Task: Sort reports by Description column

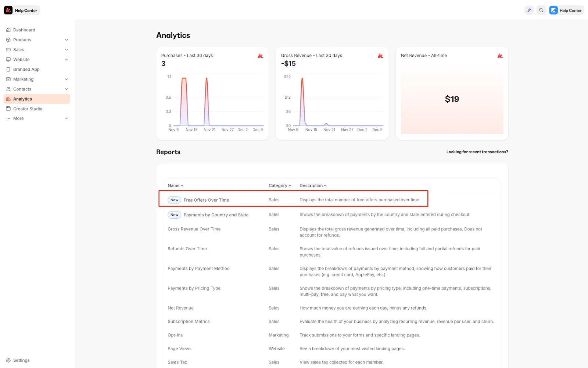Action: point(313,185)
